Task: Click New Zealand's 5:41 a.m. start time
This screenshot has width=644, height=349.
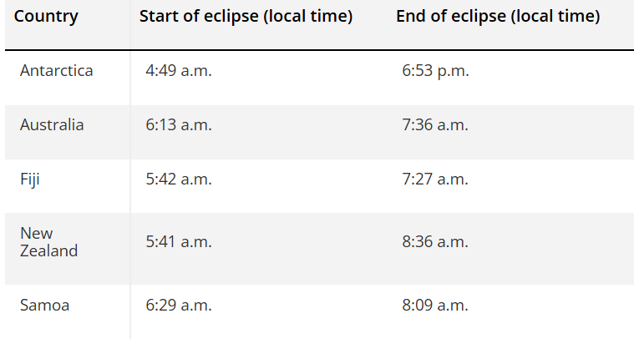Action: [x=179, y=243]
